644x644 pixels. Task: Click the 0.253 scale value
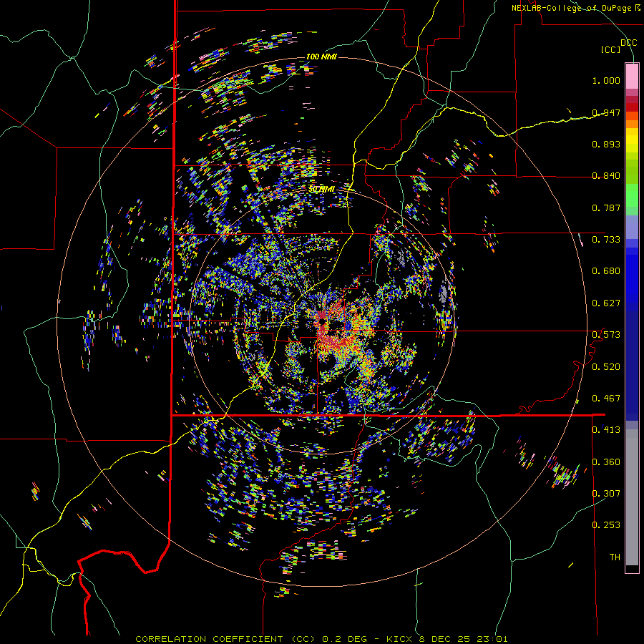click(606, 525)
